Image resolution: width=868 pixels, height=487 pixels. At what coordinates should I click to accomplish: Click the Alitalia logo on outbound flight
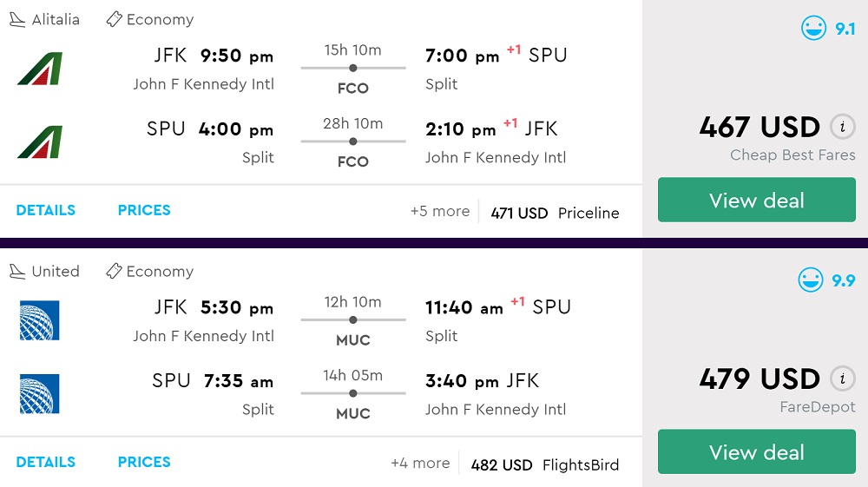click(40, 69)
